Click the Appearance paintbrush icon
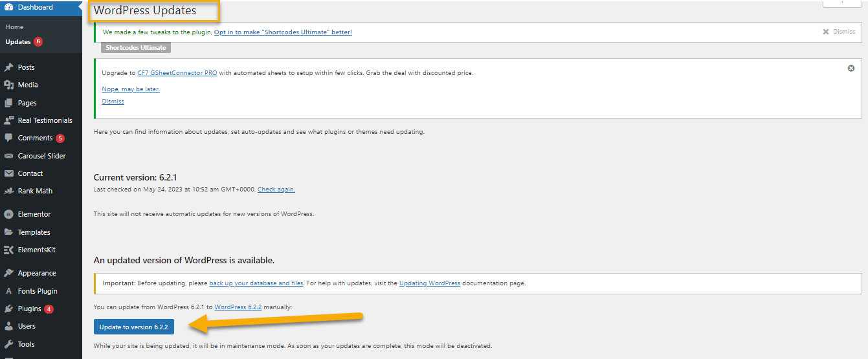Screen dimensions: 868x359 (x=8, y=273)
